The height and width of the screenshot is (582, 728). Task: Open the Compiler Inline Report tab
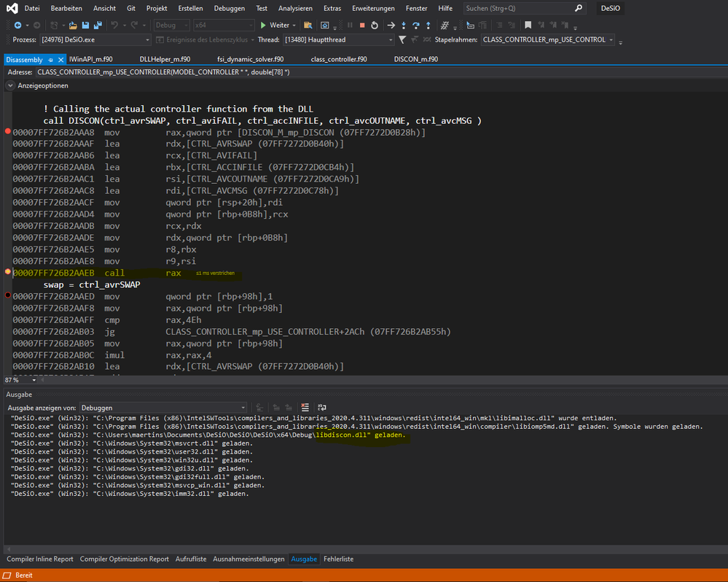pyautogui.click(x=40, y=559)
